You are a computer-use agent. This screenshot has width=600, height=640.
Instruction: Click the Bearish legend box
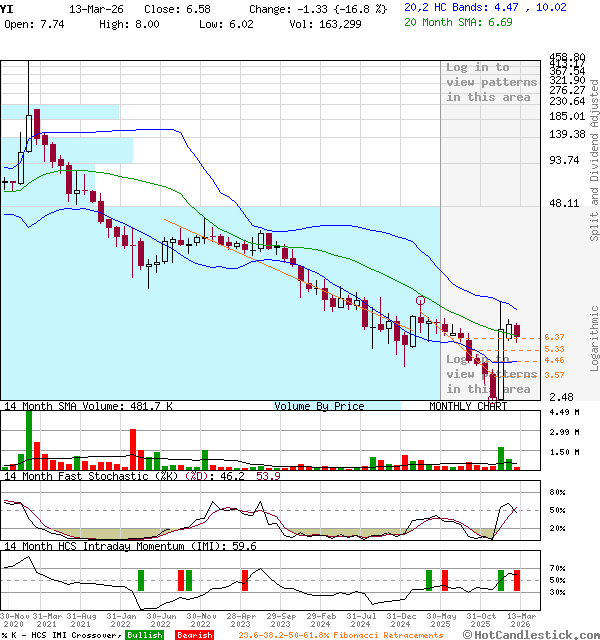click(x=194, y=635)
